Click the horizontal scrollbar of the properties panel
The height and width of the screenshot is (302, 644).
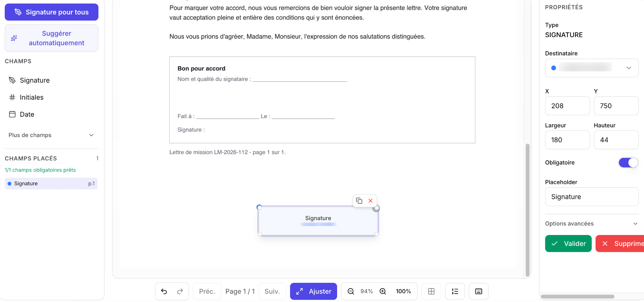coord(577,297)
